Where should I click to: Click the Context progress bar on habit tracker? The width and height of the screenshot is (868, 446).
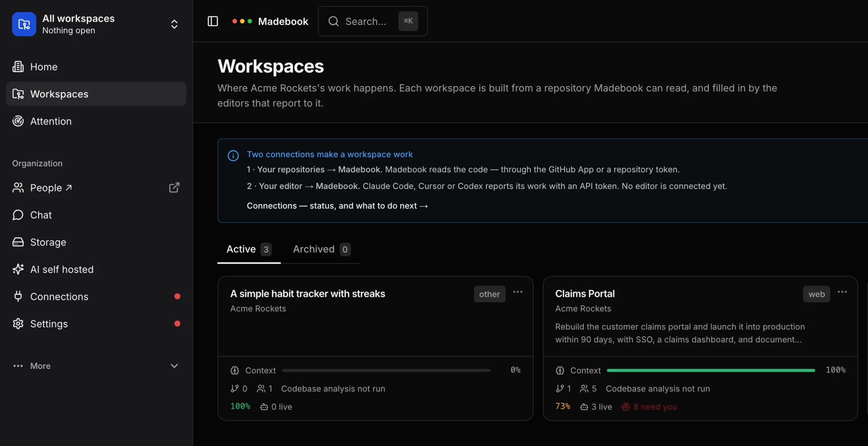[386, 370]
